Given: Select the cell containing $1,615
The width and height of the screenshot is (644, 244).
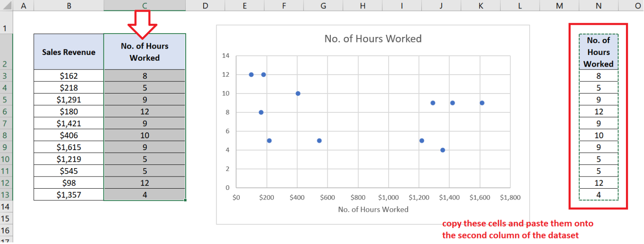Looking at the screenshot, I should (68, 147).
